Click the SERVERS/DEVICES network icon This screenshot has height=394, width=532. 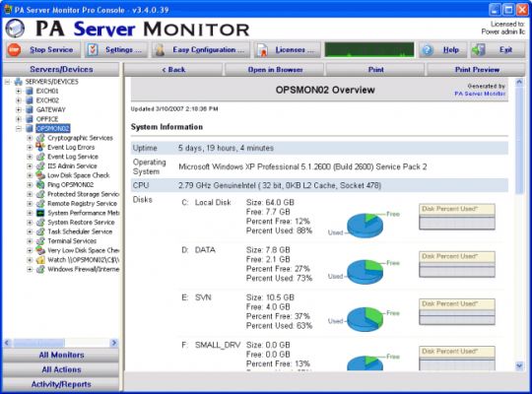pyautogui.click(x=19, y=82)
